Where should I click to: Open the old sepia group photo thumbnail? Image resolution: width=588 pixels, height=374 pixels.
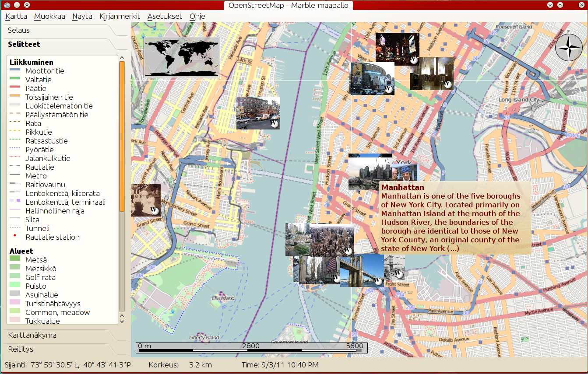click(x=145, y=200)
